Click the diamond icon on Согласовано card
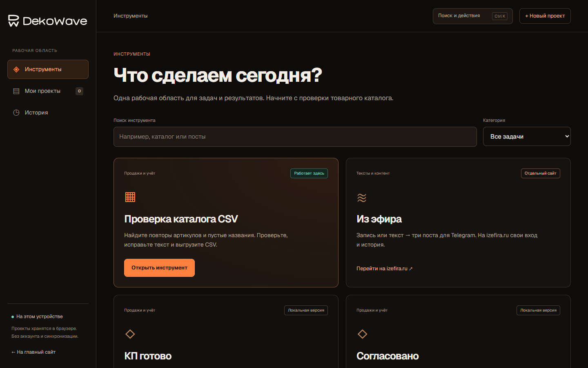Screen dimensions: 588x368 coord(362,334)
